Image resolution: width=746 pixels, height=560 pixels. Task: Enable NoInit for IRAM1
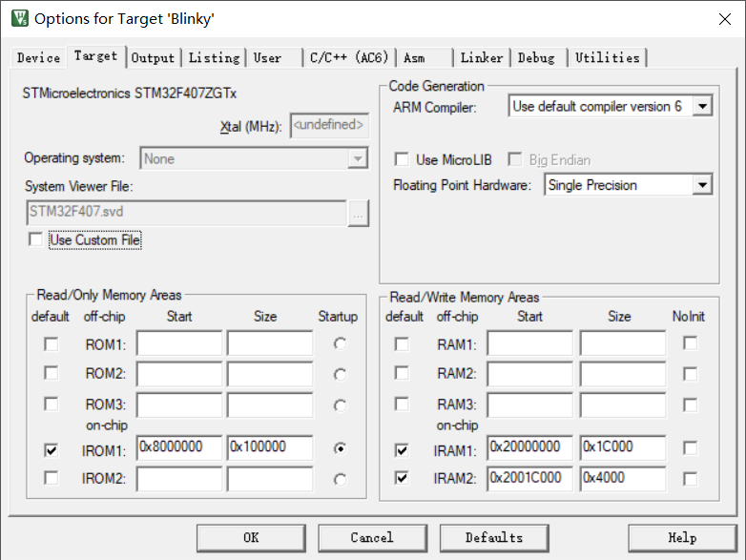(x=690, y=447)
